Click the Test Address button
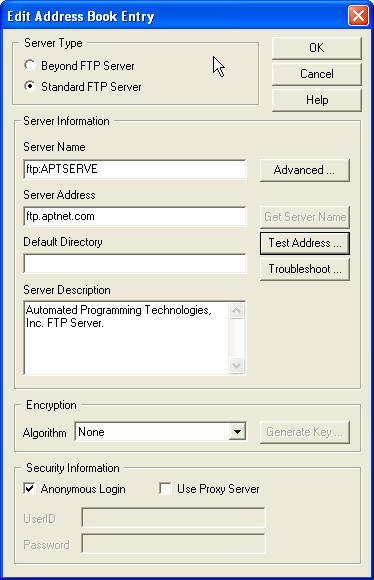The width and height of the screenshot is (374, 580). [x=304, y=243]
